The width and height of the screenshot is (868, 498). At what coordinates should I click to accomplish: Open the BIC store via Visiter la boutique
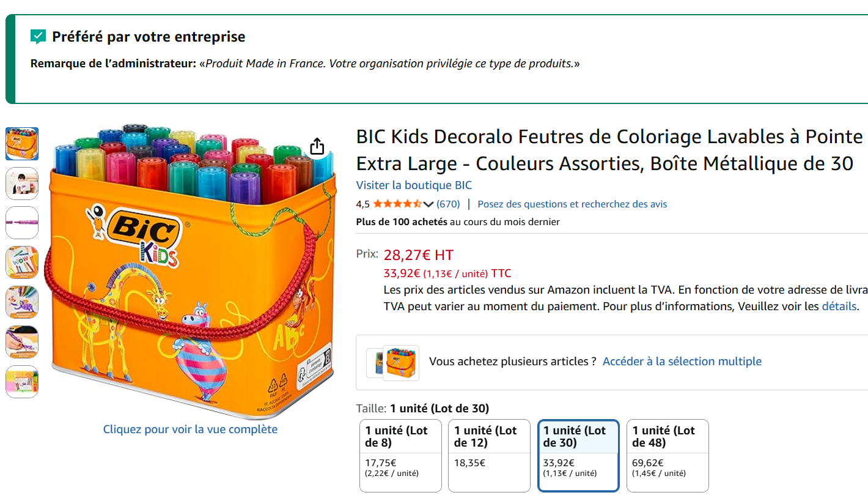pyautogui.click(x=414, y=185)
